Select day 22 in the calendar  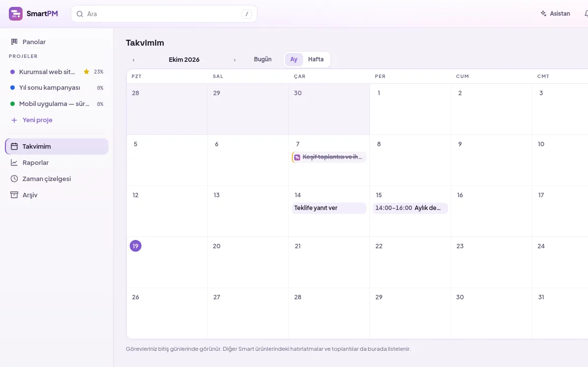pyautogui.click(x=379, y=246)
